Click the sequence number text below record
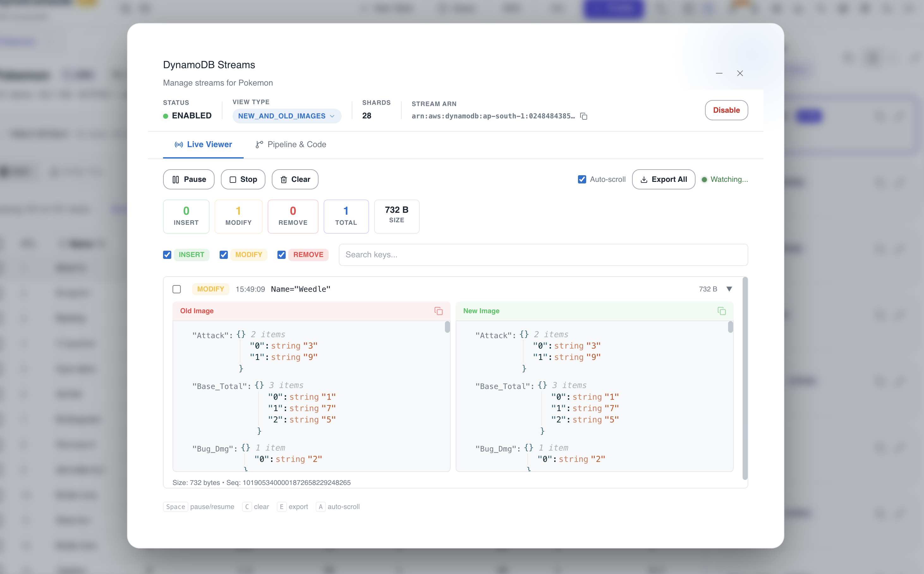Image resolution: width=924 pixels, height=574 pixels. (289, 482)
